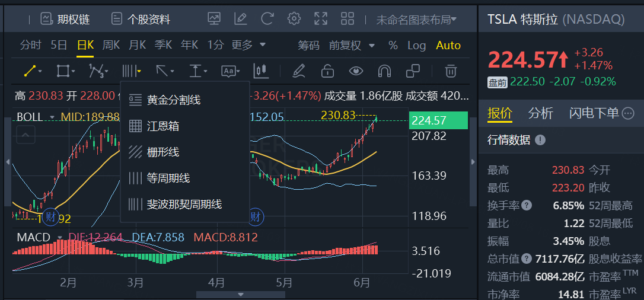Click the candlestick chart type icon
Screen dimensions: 644x300
click(261, 71)
